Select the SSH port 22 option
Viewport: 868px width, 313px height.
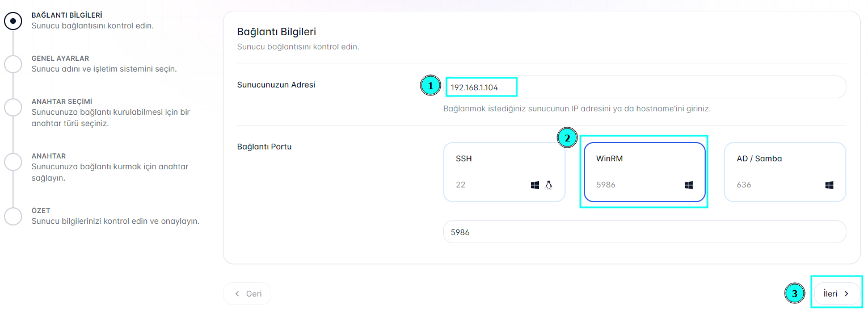coord(504,172)
